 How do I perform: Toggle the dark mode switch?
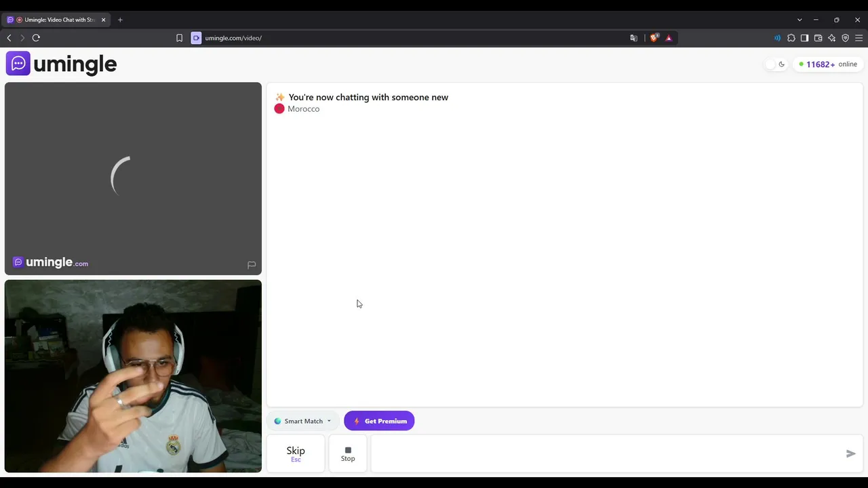coord(776,64)
